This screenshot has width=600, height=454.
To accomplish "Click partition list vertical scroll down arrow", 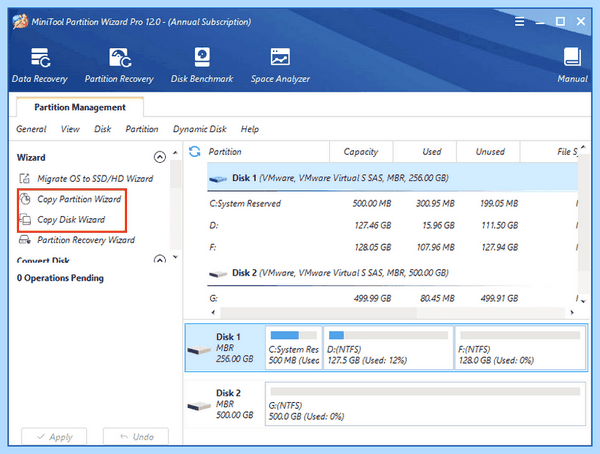I will pyautogui.click(x=583, y=301).
